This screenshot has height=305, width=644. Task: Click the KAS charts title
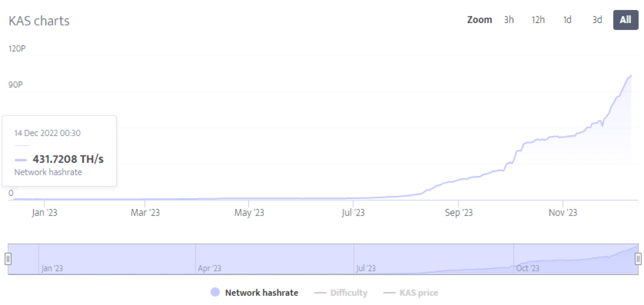point(39,21)
